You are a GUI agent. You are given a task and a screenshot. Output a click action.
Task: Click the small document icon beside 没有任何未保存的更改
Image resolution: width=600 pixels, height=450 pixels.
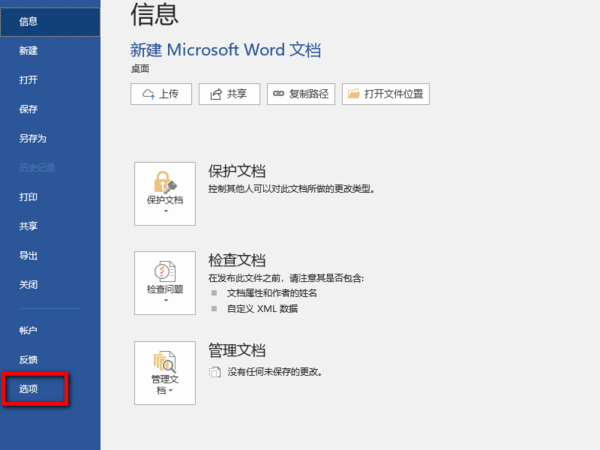tap(215, 372)
